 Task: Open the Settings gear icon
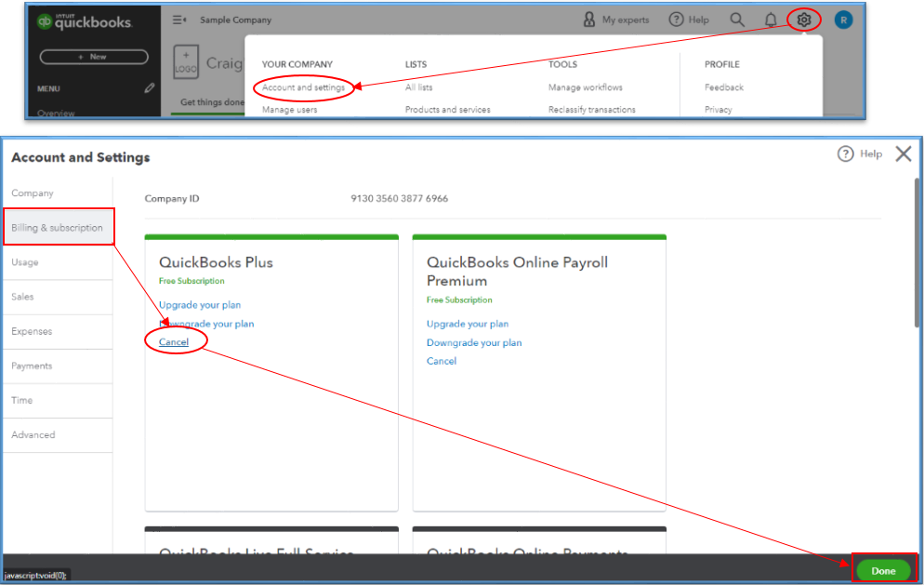click(x=804, y=20)
